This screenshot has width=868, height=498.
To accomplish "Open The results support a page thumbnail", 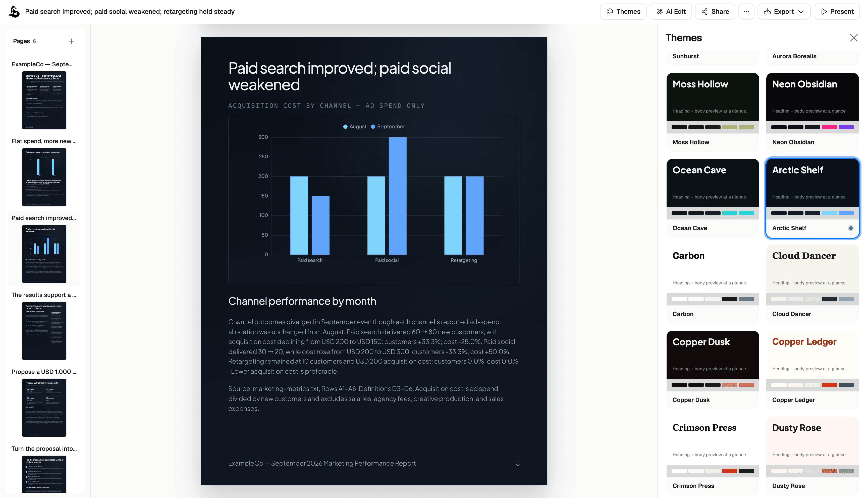I will [x=44, y=331].
